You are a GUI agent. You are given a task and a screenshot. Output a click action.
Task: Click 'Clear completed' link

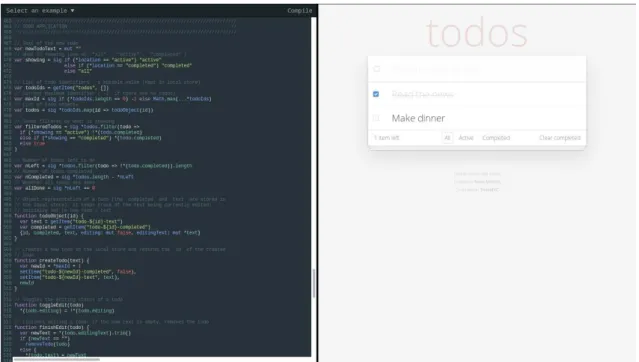coord(560,138)
